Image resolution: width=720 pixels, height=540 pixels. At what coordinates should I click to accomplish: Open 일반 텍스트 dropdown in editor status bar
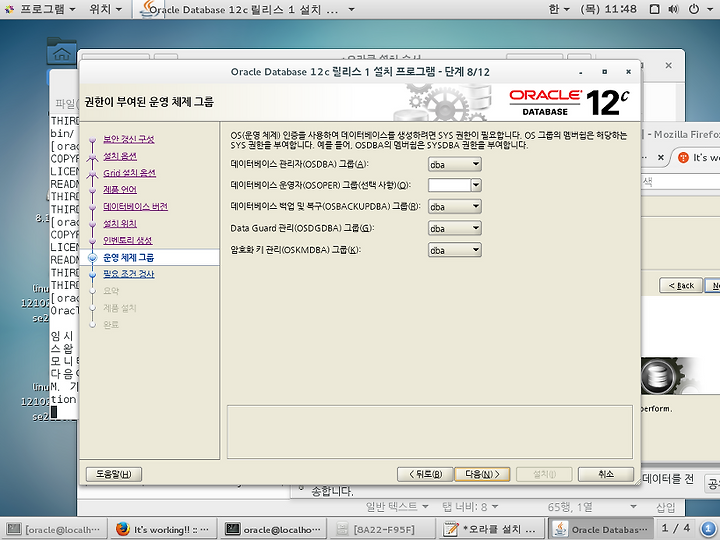coord(398,507)
